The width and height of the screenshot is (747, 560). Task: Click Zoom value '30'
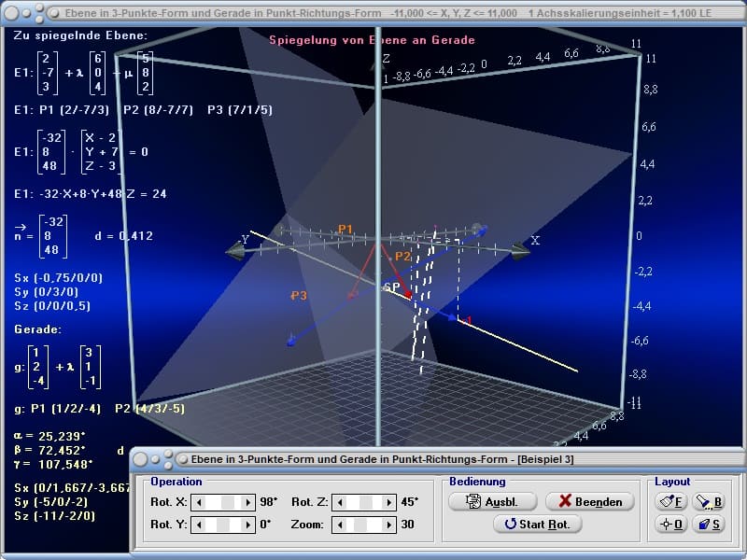pos(407,525)
